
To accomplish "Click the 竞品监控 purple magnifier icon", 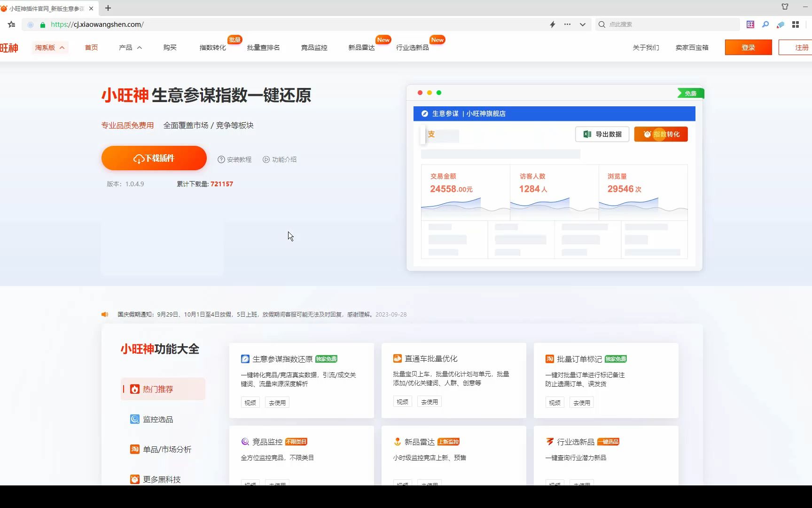I will pos(245,442).
